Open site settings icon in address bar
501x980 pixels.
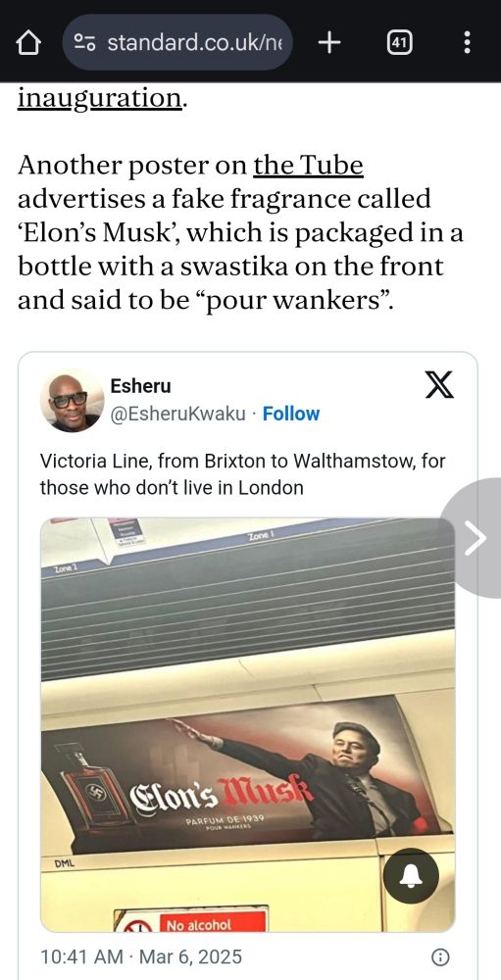pyautogui.click(x=84, y=42)
